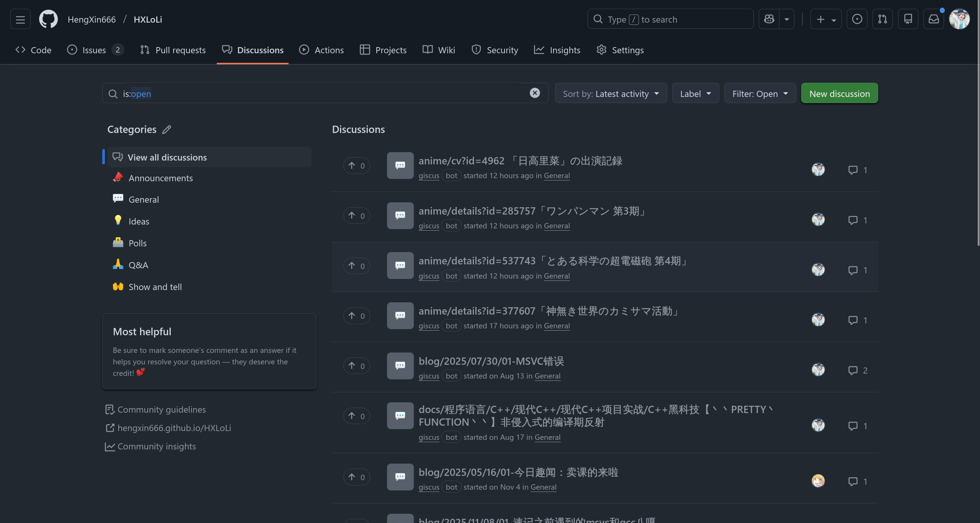980x523 pixels.
Task: Upvote the 日高里菜 discussion
Action: [x=356, y=166]
